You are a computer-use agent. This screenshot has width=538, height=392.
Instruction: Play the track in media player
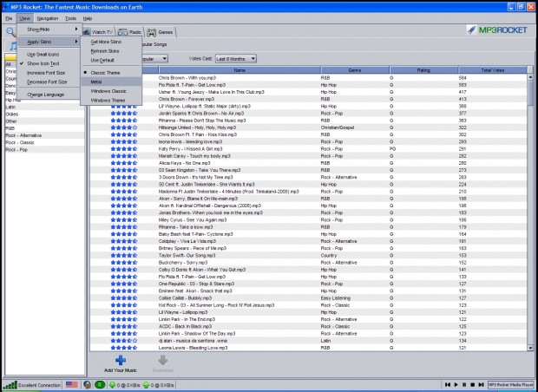click(456, 385)
